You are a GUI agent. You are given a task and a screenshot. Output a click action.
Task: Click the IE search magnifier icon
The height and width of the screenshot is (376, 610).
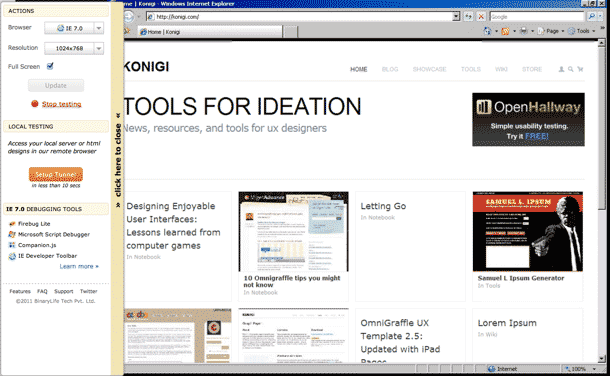pos(591,17)
